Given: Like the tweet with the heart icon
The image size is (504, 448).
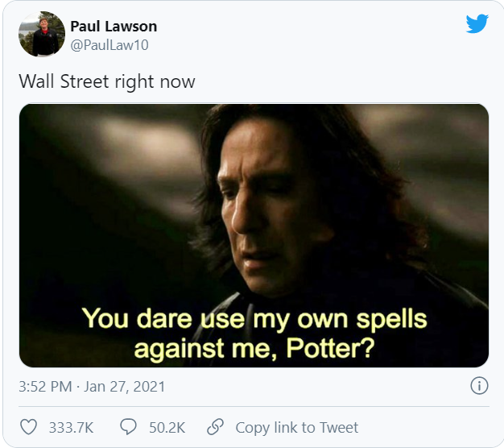Looking at the screenshot, I should [29, 427].
